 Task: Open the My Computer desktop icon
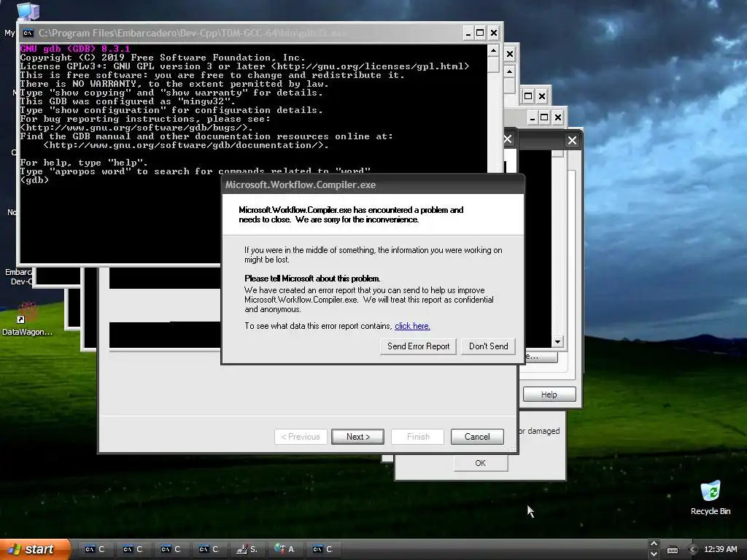pos(27,10)
